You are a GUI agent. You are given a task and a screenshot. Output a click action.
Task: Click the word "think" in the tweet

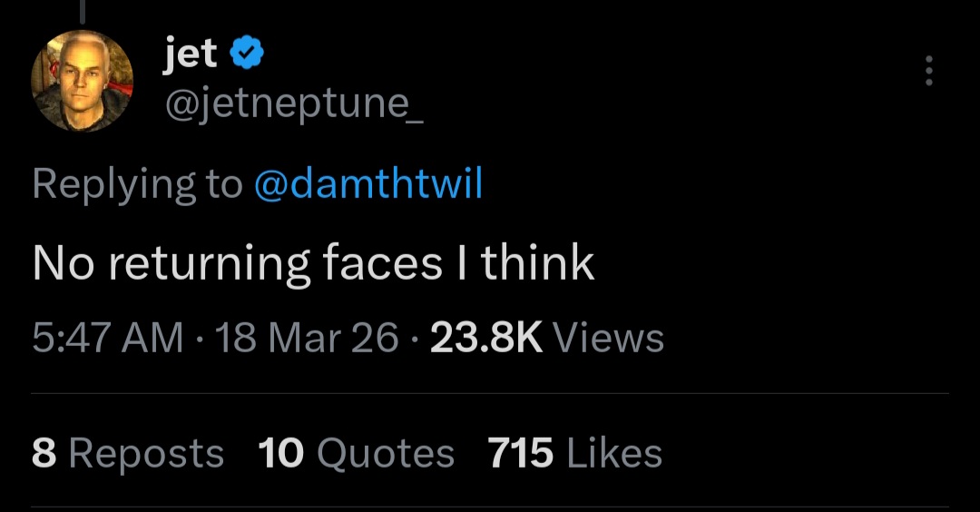(538, 263)
